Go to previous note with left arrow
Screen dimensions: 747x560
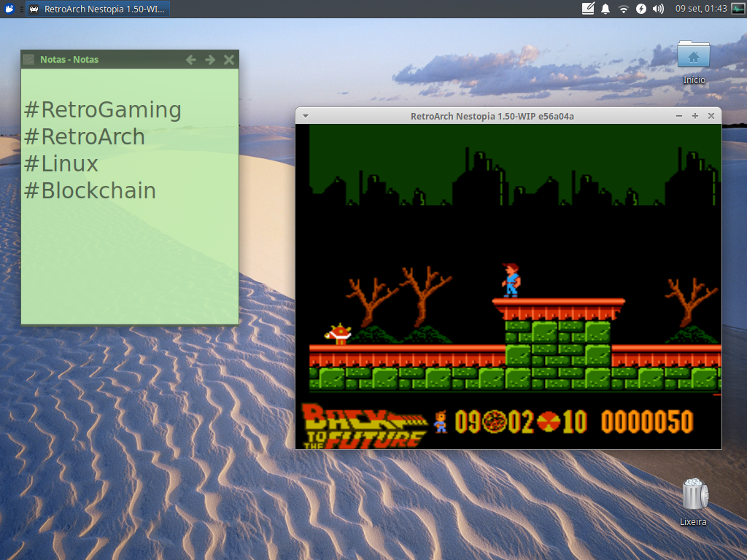(x=191, y=60)
